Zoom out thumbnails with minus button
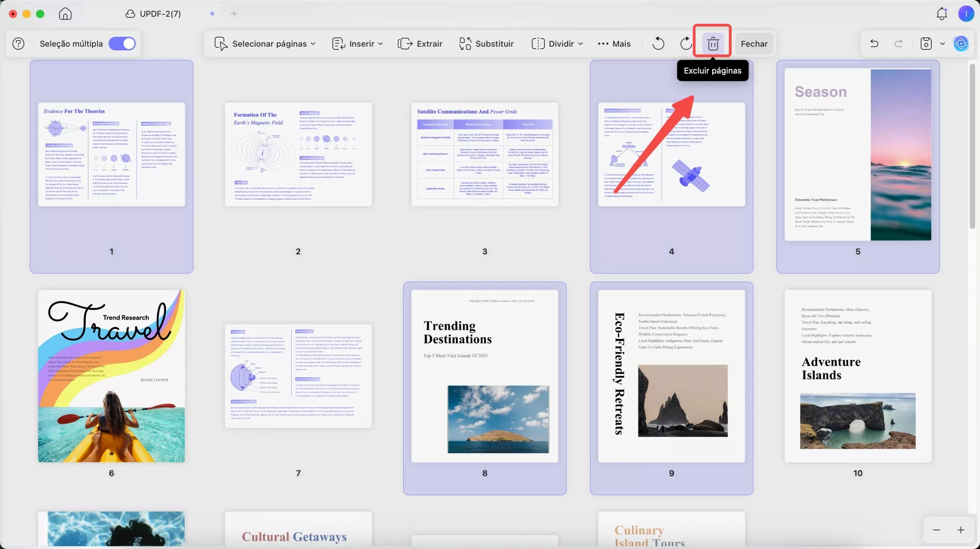This screenshot has height=549, width=980. tap(936, 530)
